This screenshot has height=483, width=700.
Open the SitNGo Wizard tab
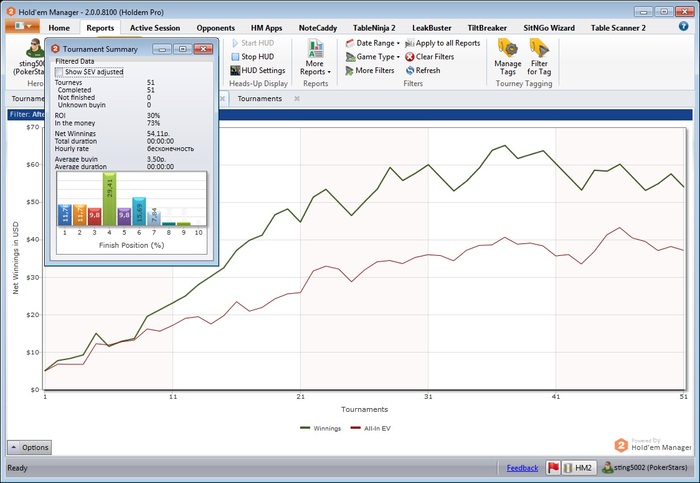click(549, 28)
